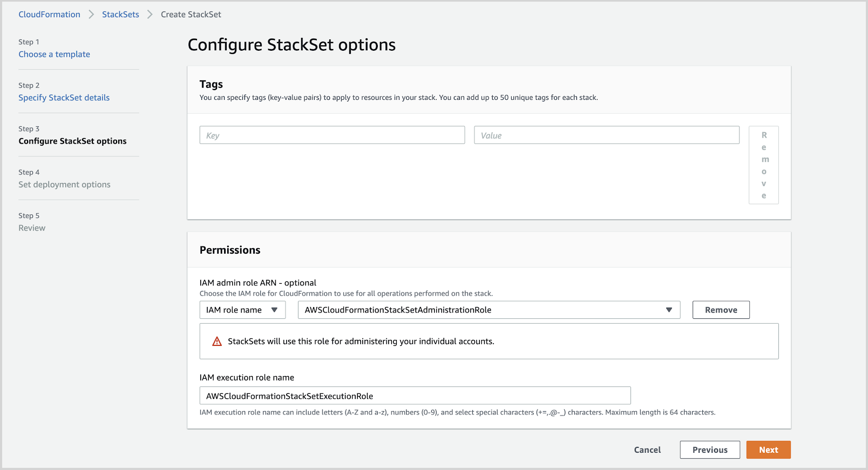
Task: Open the StackSets breadcrumb link
Action: click(120, 14)
